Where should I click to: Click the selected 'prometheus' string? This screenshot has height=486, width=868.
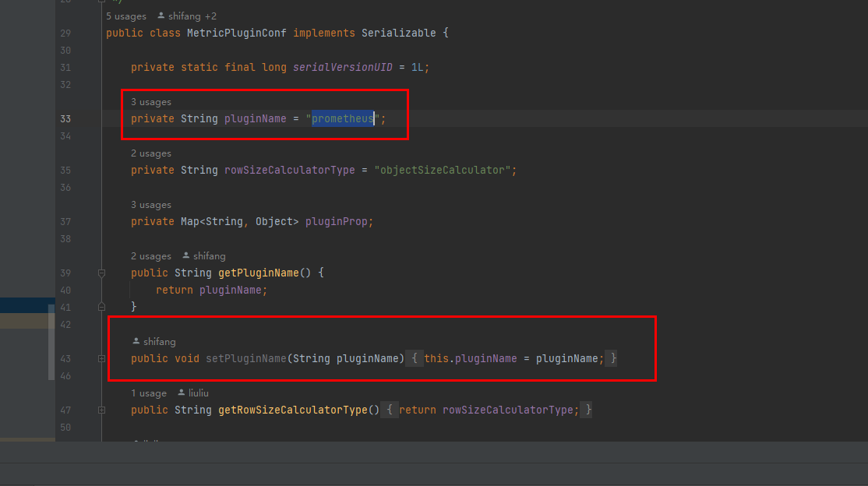(x=343, y=118)
